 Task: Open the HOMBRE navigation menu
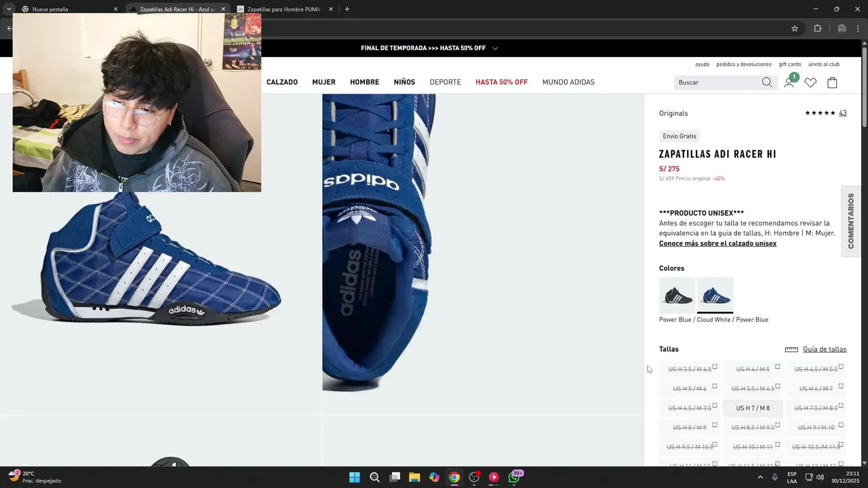click(364, 82)
